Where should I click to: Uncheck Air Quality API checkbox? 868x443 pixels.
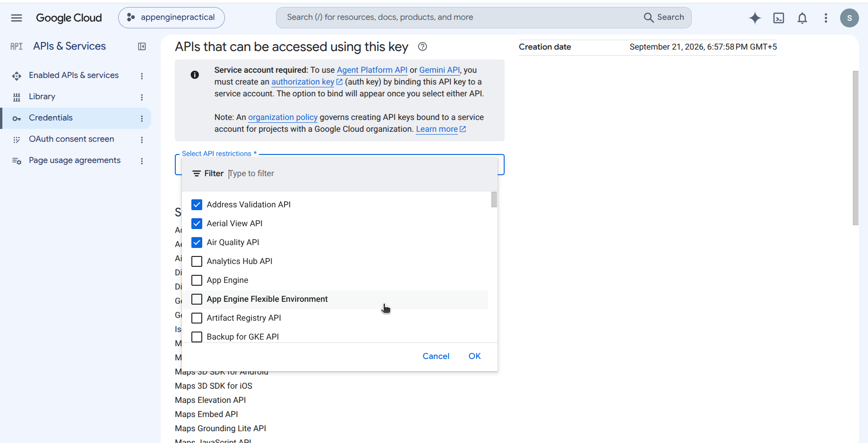(x=197, y=242)
